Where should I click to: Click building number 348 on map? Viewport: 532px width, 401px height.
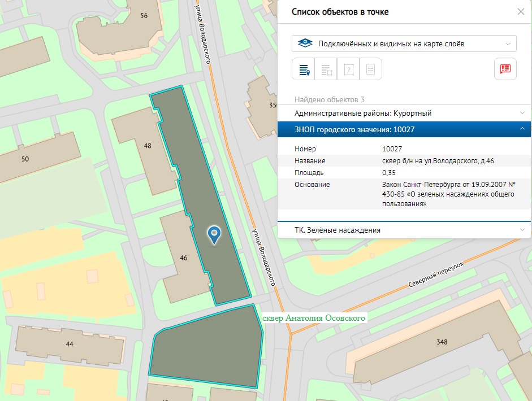pyautogui.click(x=442, y=342)
